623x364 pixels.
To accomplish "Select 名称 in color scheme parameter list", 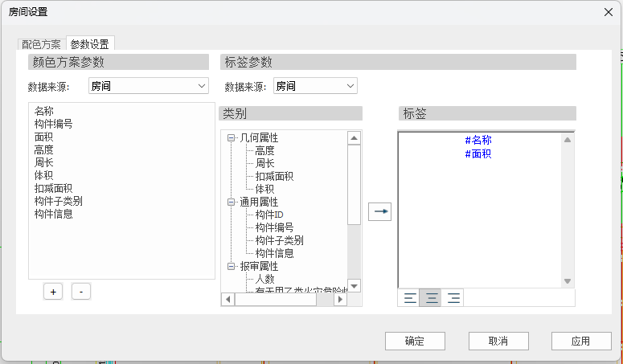I will coord(44,111).
